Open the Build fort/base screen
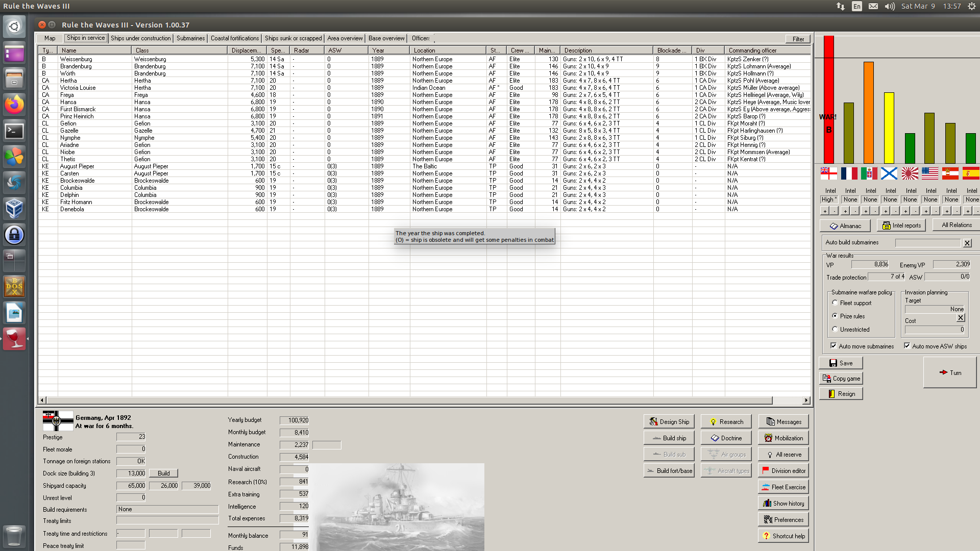 click(669, 471)
